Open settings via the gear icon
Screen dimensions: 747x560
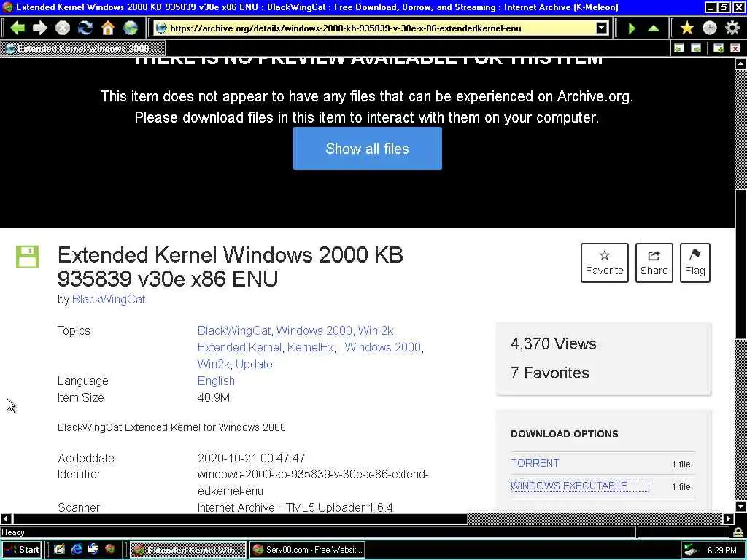pos(732,28)
